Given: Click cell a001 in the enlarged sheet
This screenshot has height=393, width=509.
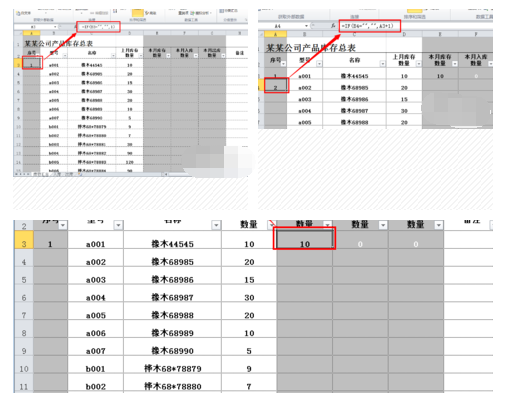Looking at the screenshot, I should click(95, 240).
